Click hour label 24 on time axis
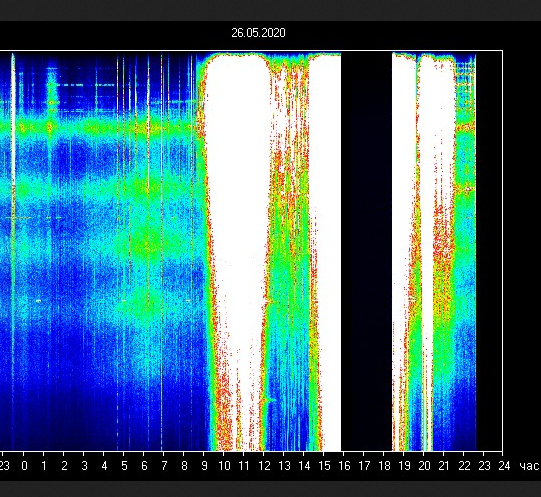Image resolution: width=541 pixels, height=497 pixels. pos(504,466)
